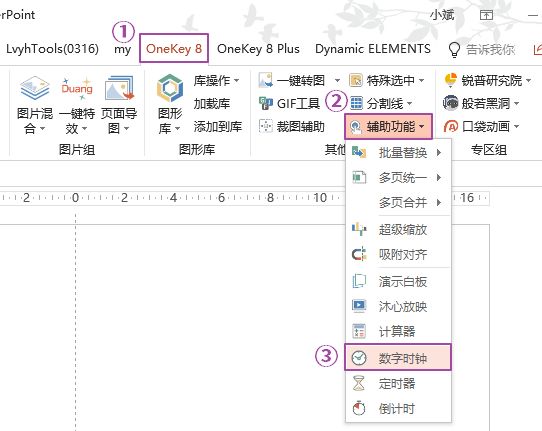542x431 pixels.
Task: Click the 超级缩放 menu icon
Action: click(x=359, y=229)
